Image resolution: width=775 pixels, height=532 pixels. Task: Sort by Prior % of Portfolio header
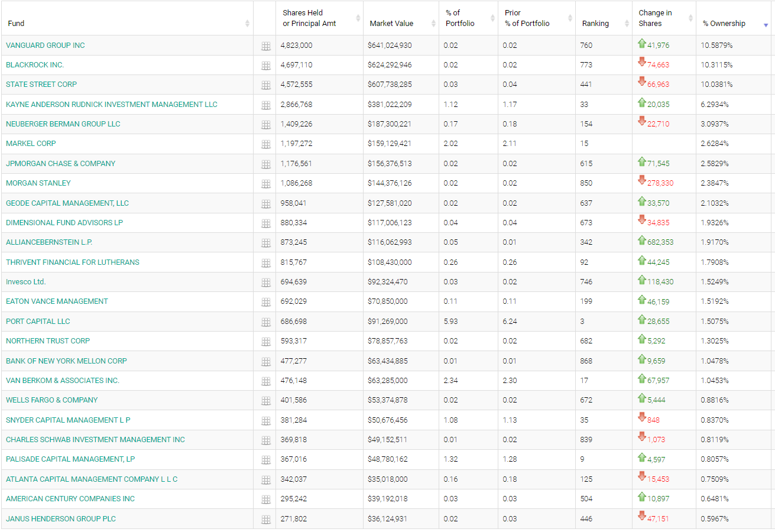[x=537, y=18]
